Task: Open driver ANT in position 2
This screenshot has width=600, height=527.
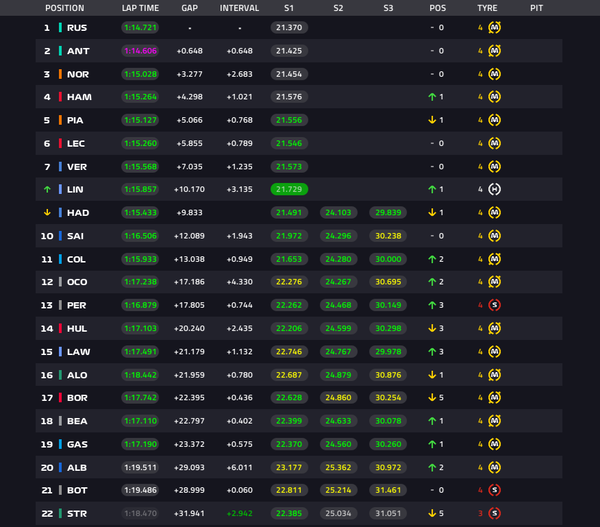Action: [x=78, y=51]
